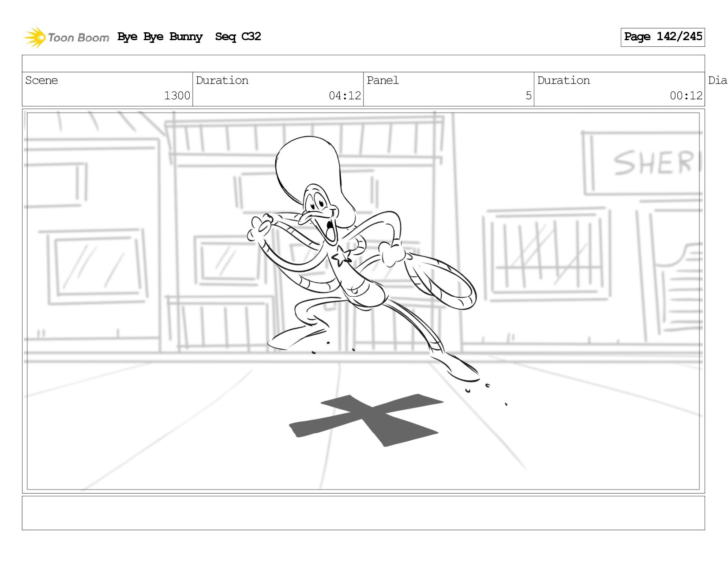Image resolution: width=728 pixels, height=563 pixels.
Task: Click the 'Seq C32' sequence label
Action: click(238, 37)
